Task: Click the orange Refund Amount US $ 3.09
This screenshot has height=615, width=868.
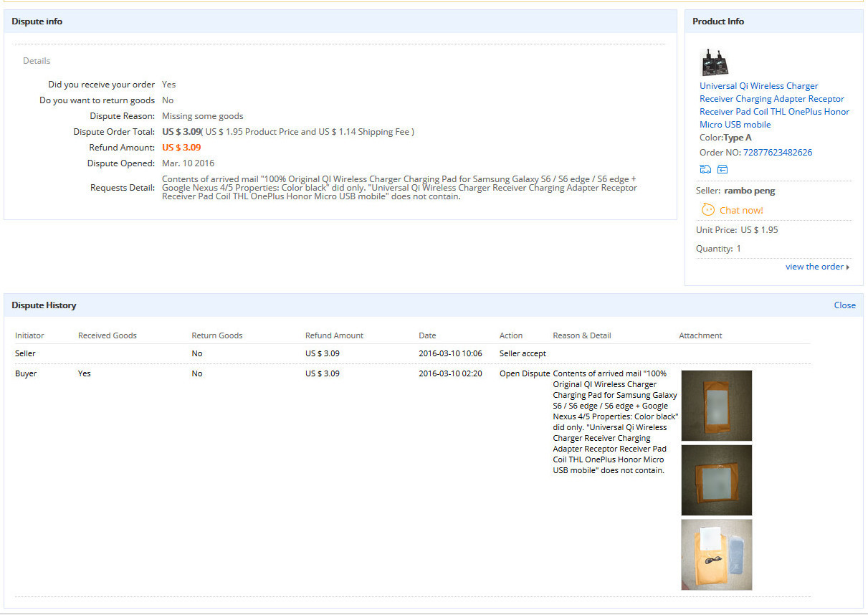Action: tap(181, 148)
